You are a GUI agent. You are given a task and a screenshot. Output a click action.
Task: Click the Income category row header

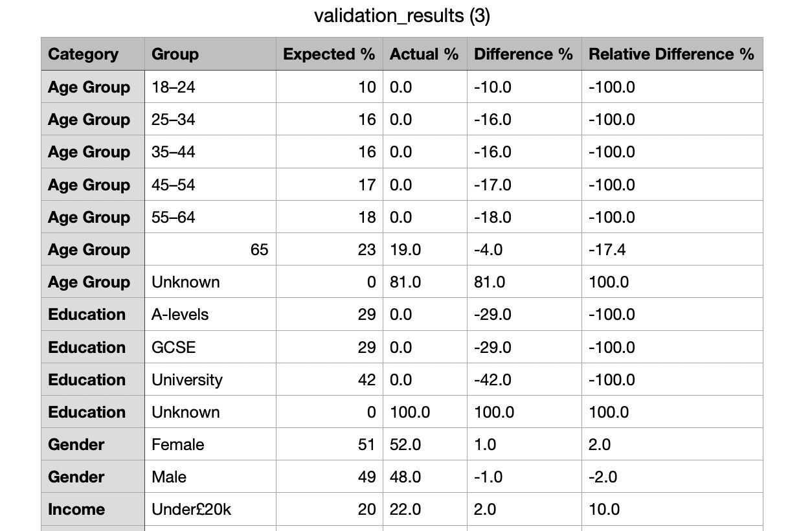pyautogui.click(x=76, y=510)
